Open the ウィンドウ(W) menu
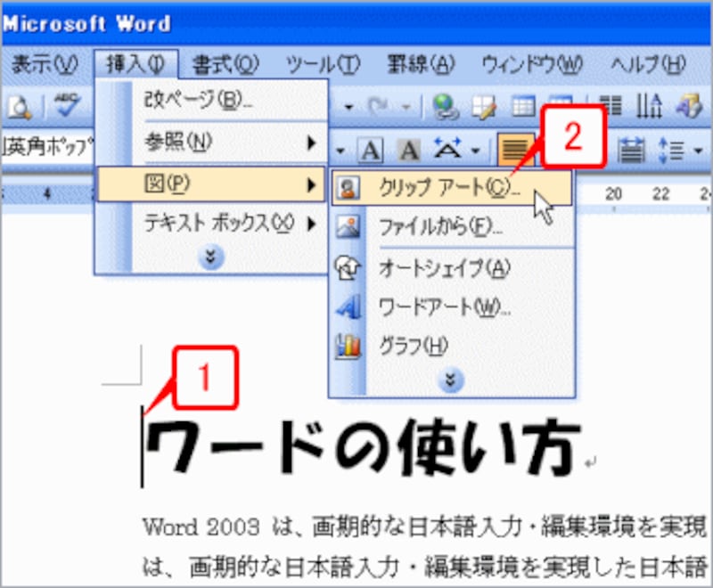Screen dimensions: 713x588 [532, 64]
